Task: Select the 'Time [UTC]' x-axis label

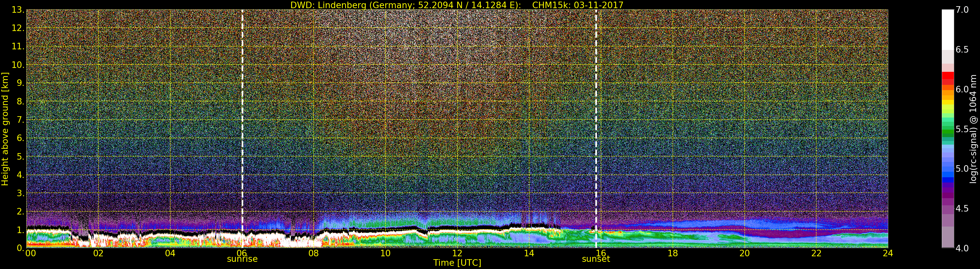Action: click(457, 263)
